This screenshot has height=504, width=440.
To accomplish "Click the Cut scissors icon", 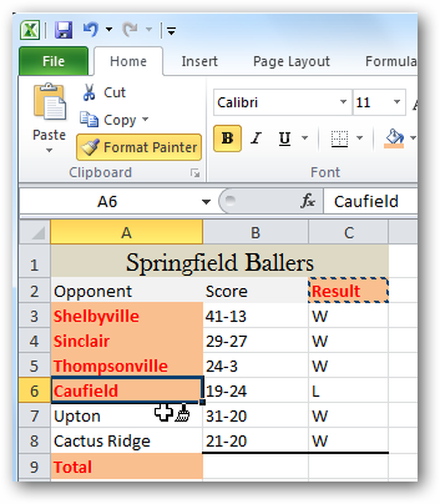I will point(89,93).
